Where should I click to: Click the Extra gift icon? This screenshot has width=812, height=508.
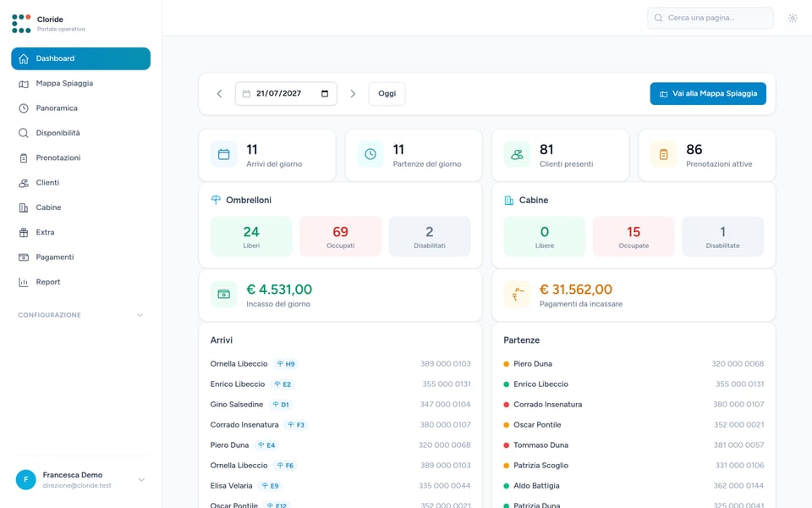coord(24,233)
